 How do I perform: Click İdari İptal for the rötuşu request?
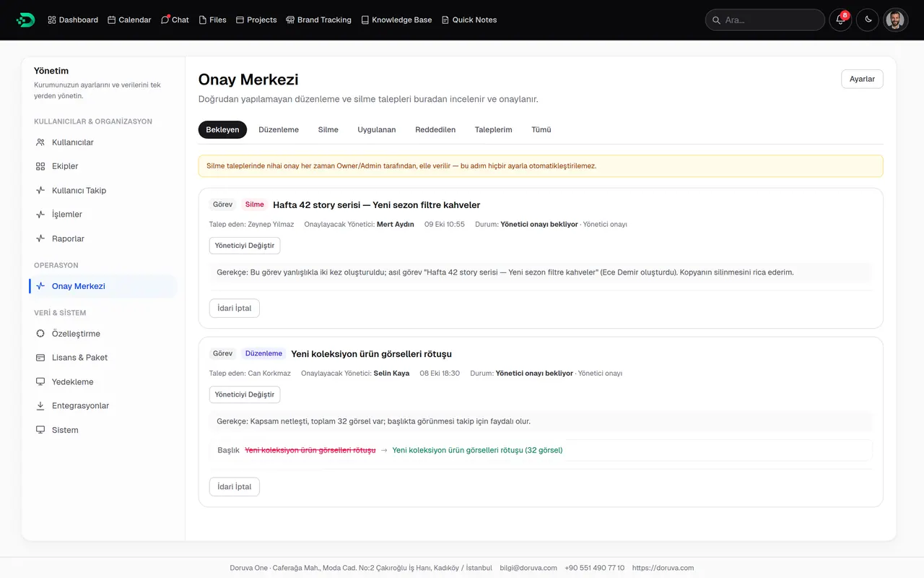235,487
